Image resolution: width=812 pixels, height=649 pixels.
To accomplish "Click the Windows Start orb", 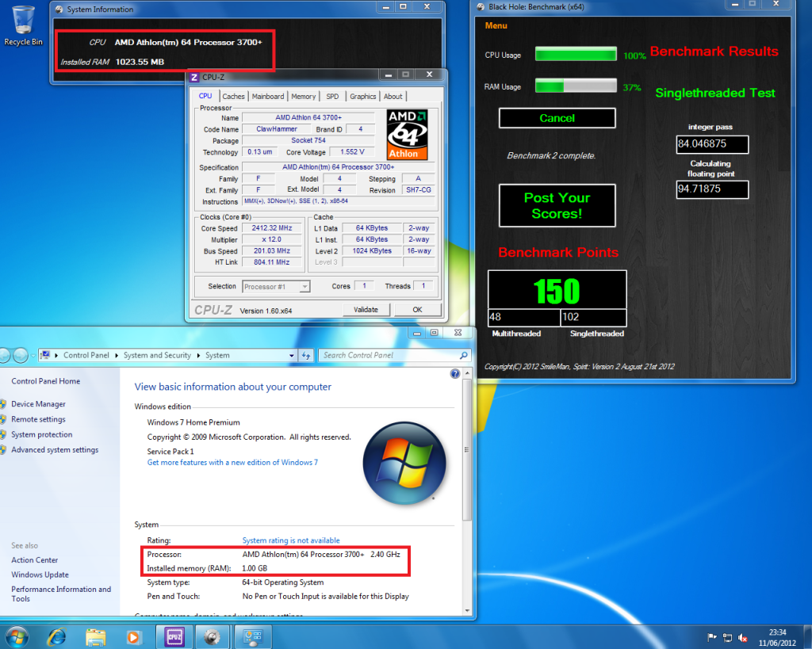I will (16, 637).
